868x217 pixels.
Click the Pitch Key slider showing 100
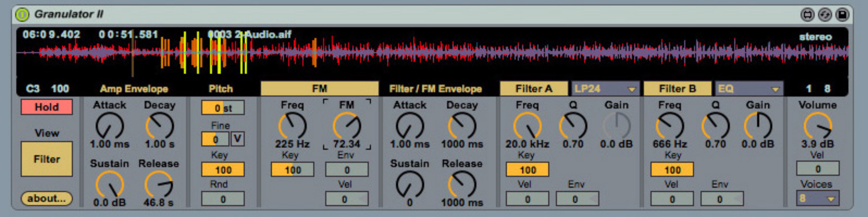click(223, 170)
